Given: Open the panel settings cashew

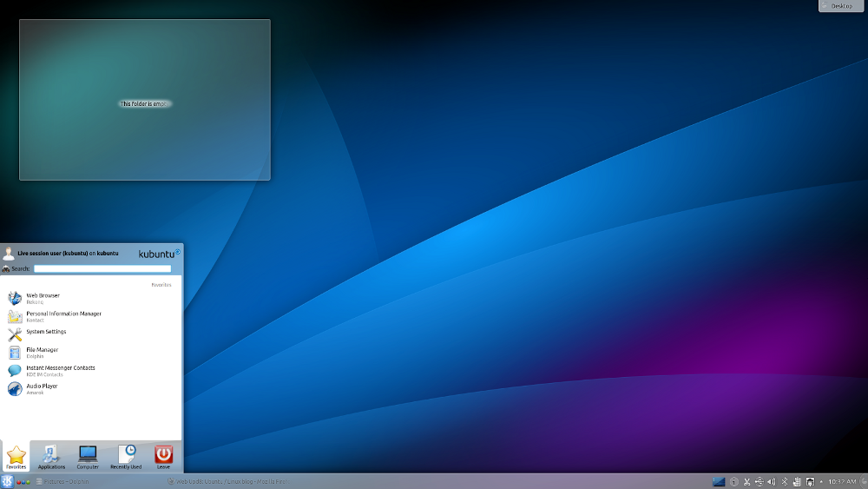Looking at the screenshot, I should (x=864, y=482).
